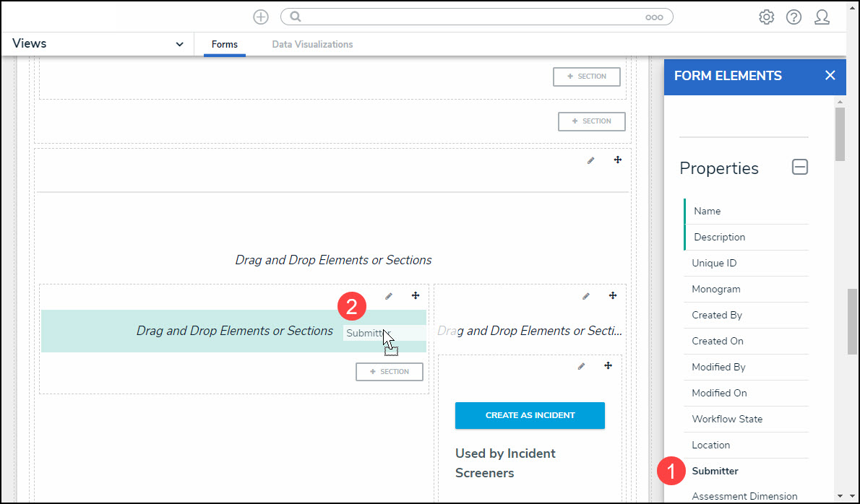This screenshot has width=860, height=504.
Task: Click the three-dot options in search bar
Action: [x=654, y=17]
